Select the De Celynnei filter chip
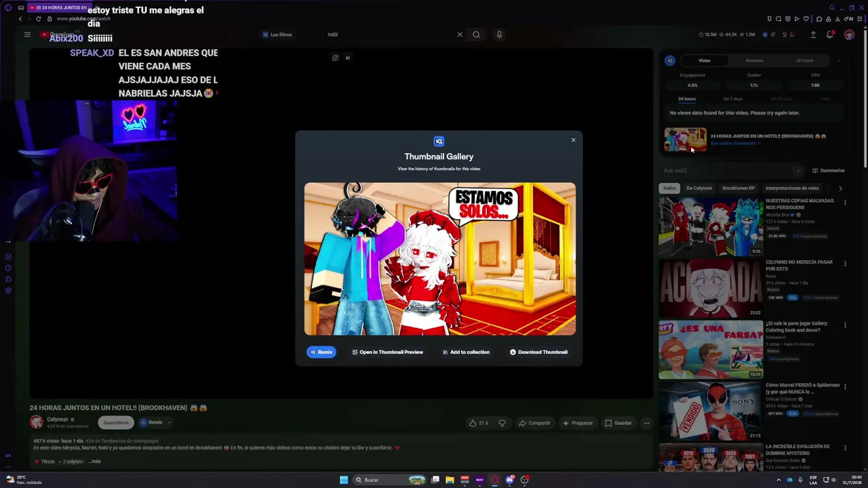868x488 pixels. coord(698,188)
